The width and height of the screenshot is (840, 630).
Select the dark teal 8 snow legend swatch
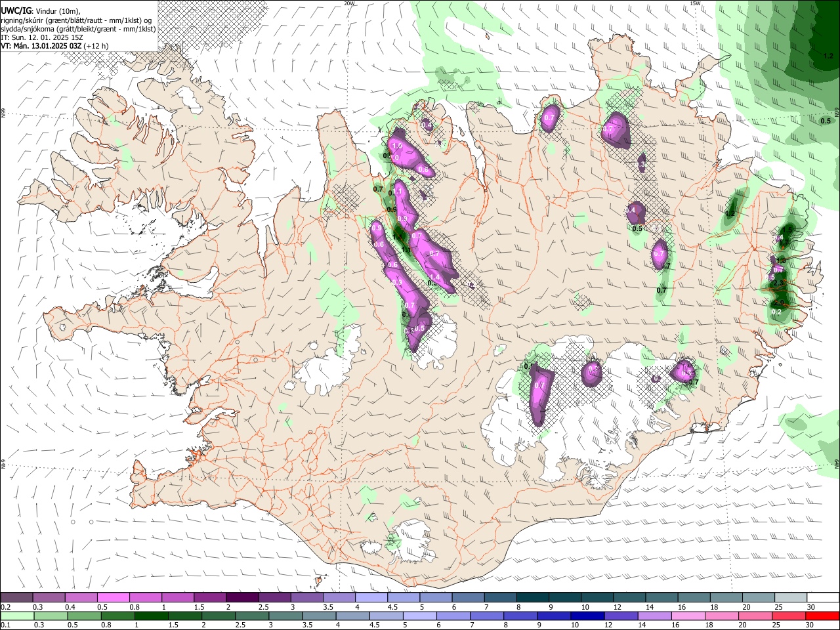(x=533, y=597)
